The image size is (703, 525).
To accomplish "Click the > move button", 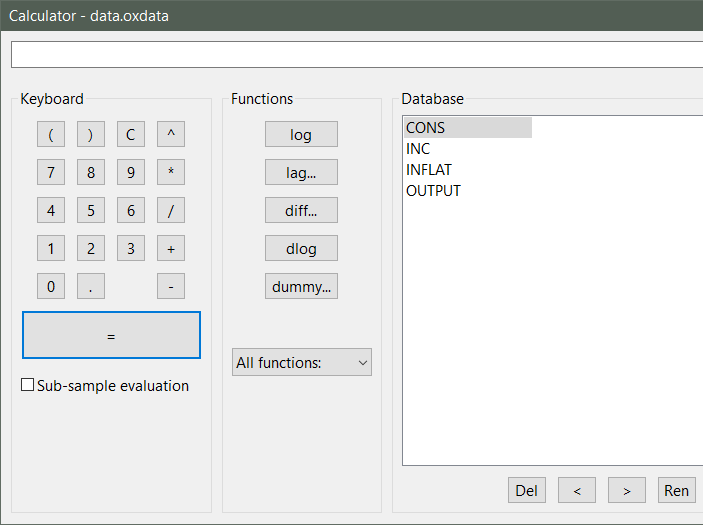I will click(627, 490).
